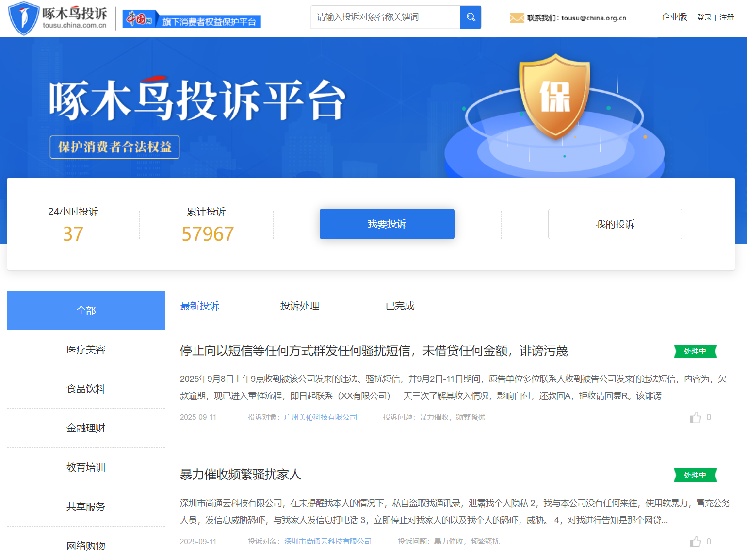Click the 我要投诉 blue button
747x560 pixels.
[x=387, y=224]
